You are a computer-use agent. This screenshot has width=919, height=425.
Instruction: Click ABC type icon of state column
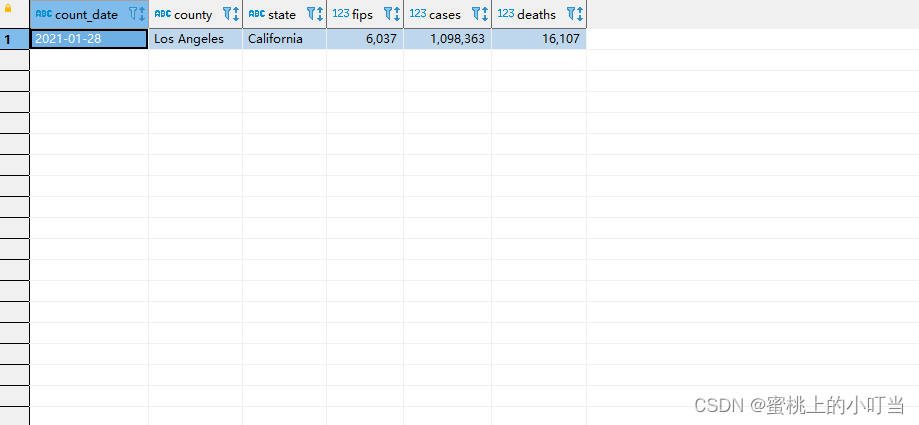[257, 14]
